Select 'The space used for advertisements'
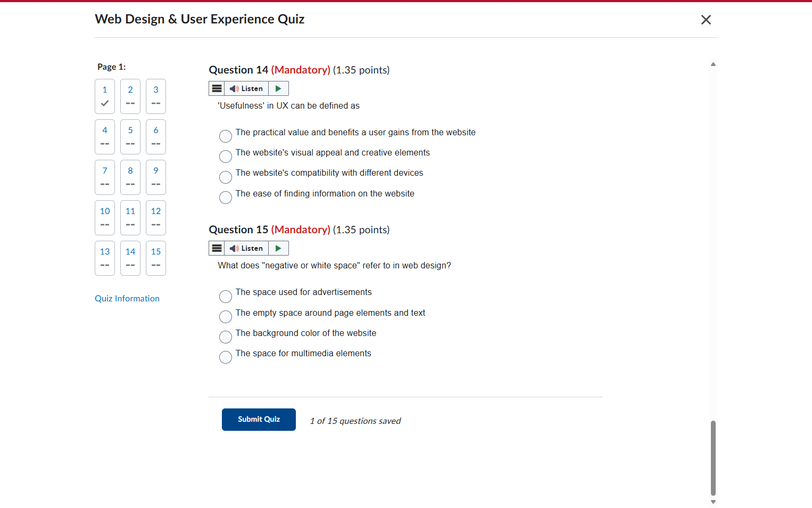Screen dimensions: 812x508 point(226,296)
